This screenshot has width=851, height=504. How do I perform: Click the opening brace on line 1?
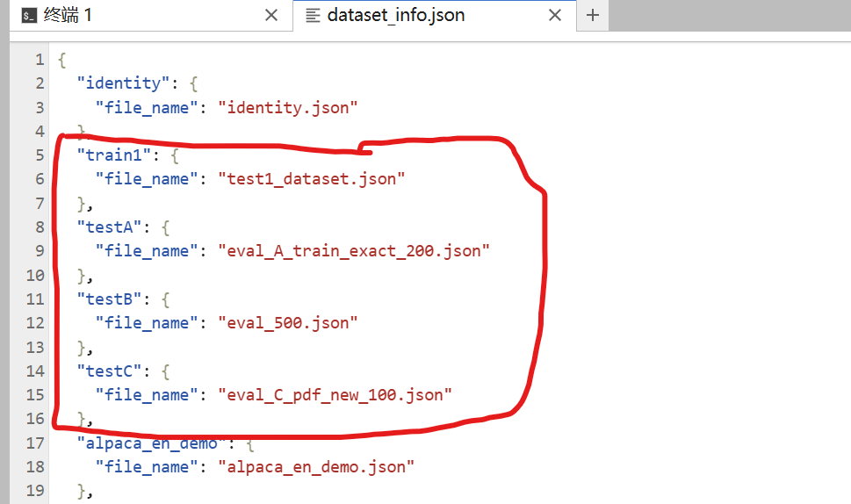pyautogui.click(x=61, y=60)
